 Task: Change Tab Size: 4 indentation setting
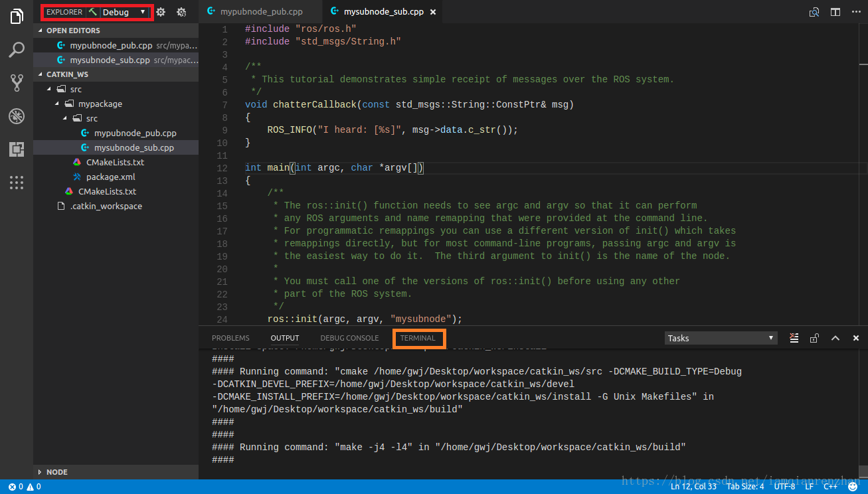click(745, 487)
